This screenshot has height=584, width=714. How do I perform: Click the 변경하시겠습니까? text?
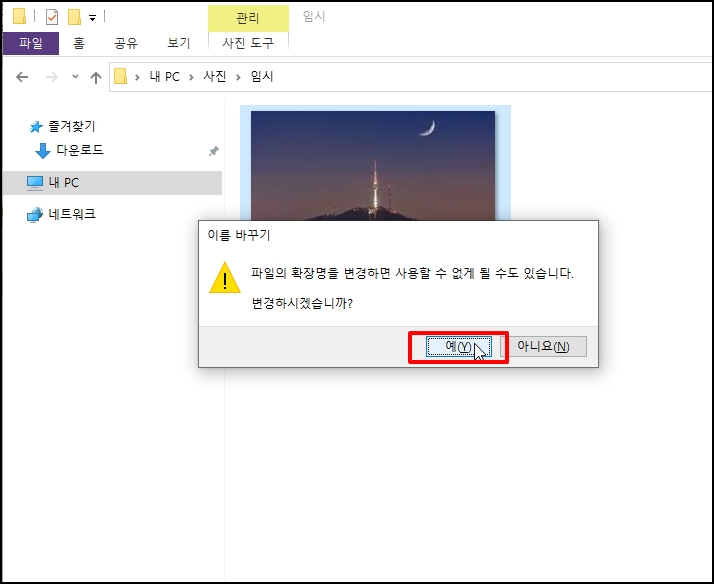point(302,303)
